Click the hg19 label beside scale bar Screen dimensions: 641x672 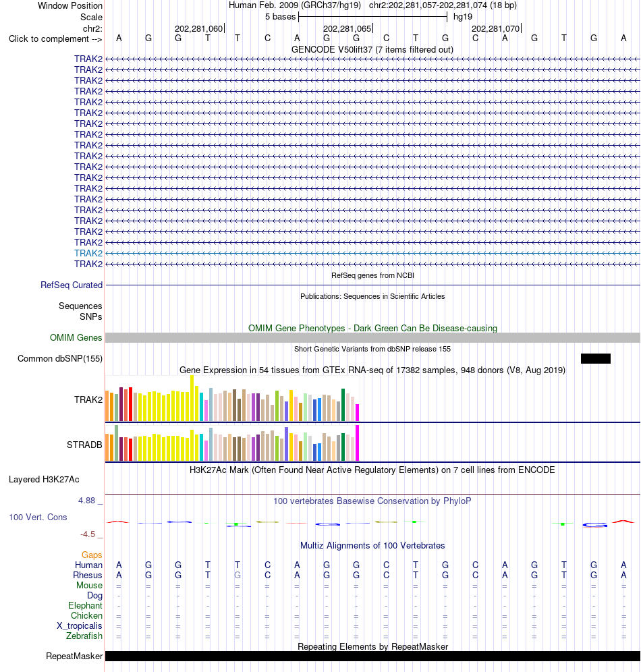(x=463, y=17)
